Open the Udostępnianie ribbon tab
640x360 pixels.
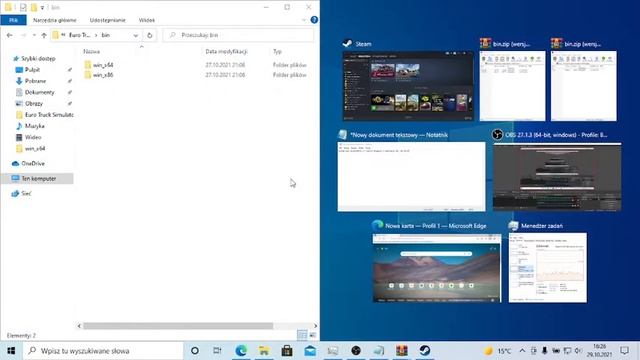[x=108, y=20]
